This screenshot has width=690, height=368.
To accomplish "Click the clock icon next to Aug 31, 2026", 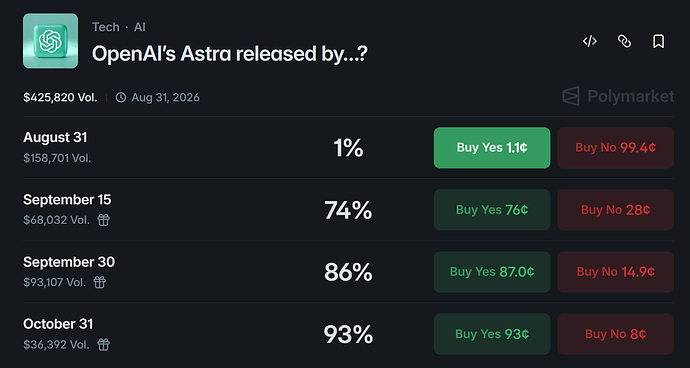I will [121, 97].
